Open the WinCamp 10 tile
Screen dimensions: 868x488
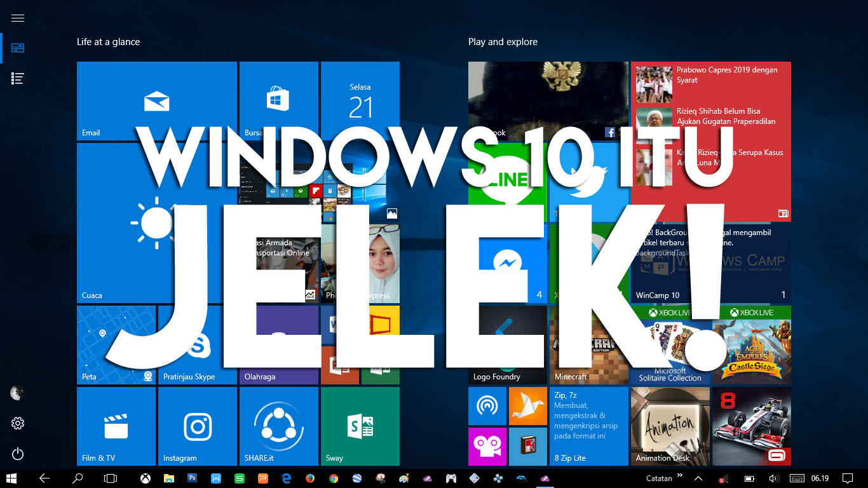pyautogui.click(x=711, y=264)
